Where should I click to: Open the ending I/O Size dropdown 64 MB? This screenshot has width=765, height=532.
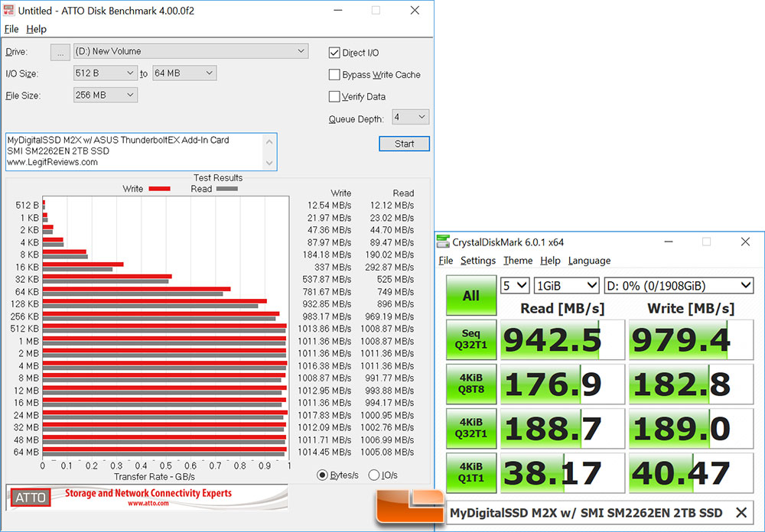[184, 73]
